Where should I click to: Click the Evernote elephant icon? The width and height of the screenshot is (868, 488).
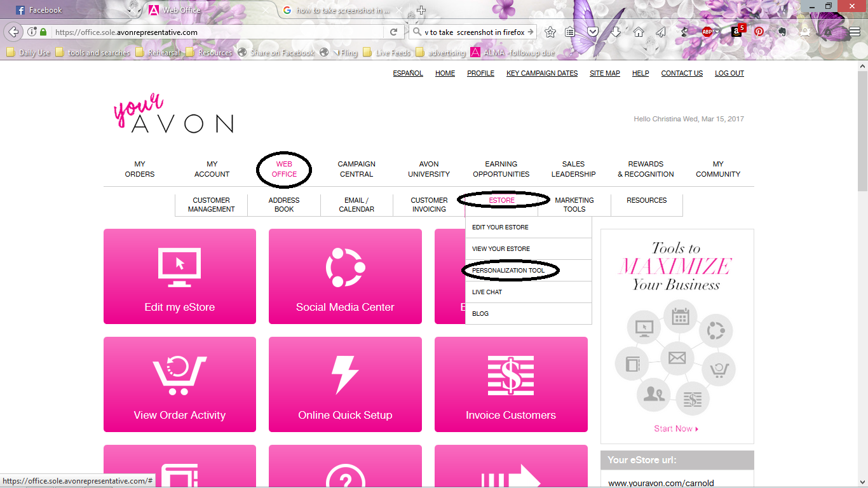click(782, 32)
